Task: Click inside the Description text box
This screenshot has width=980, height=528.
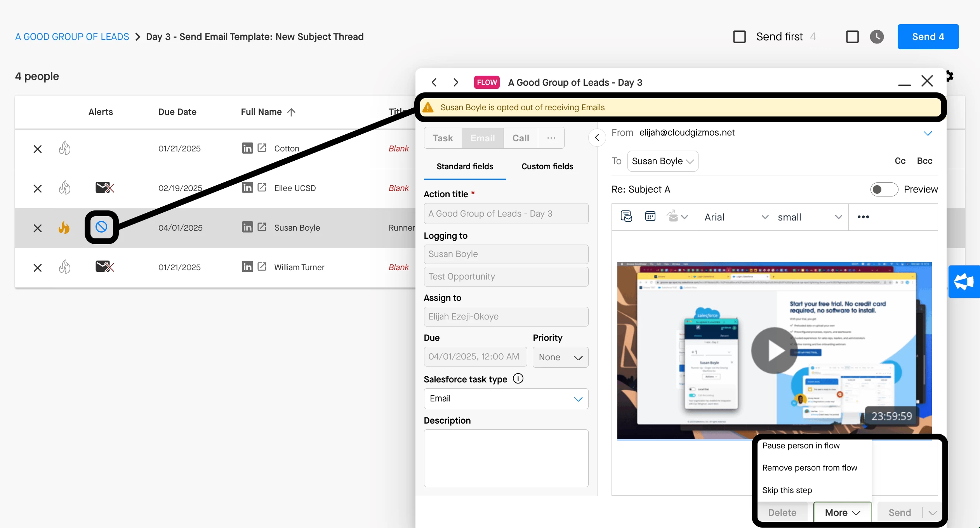Action: [506, 458]
